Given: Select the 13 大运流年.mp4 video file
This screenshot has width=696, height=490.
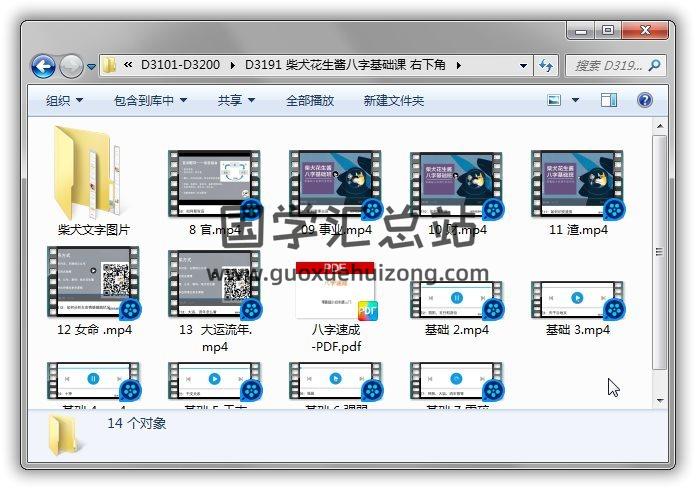Looking at the screenshot, I should click(x=214, y=301).
